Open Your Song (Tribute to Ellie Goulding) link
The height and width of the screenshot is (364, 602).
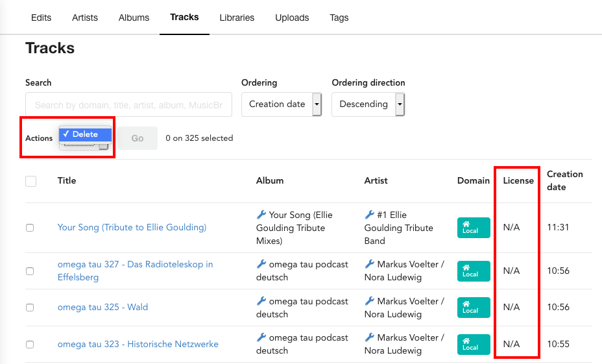tap(132, 227)
